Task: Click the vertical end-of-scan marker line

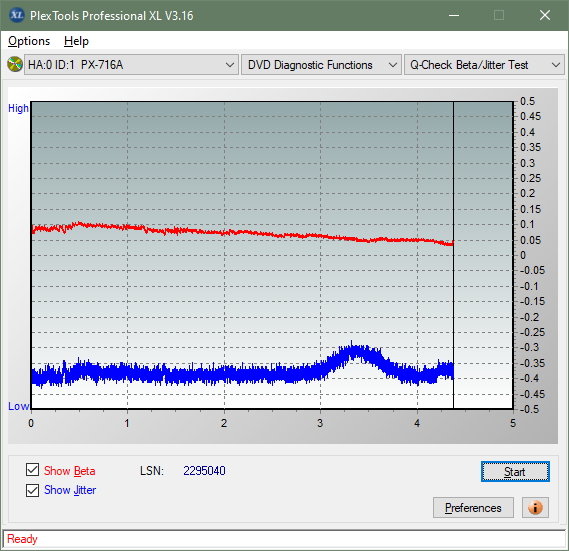Action: click(453, 254)
